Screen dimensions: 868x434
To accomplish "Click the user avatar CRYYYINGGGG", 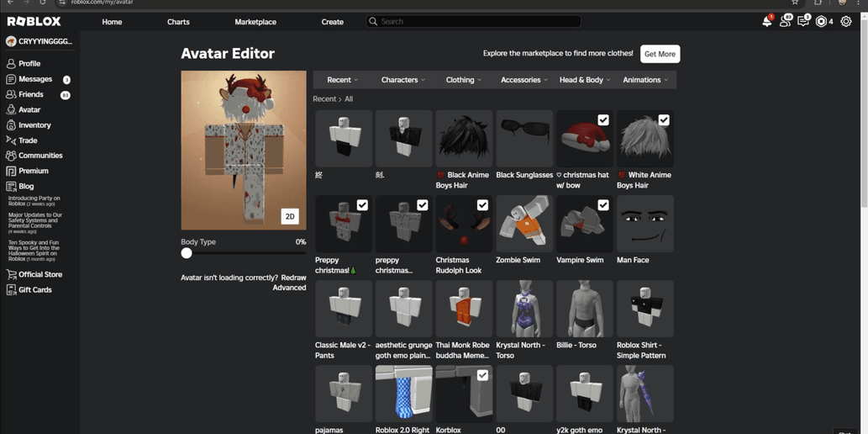I will click(39, 41).
